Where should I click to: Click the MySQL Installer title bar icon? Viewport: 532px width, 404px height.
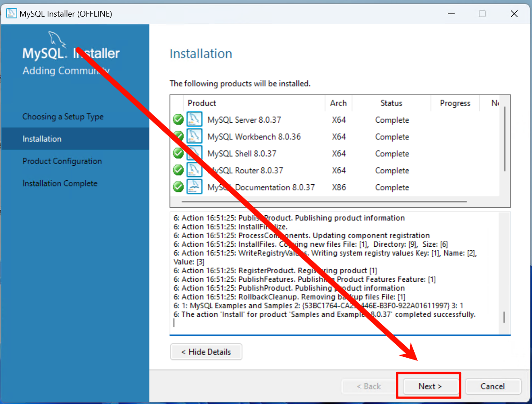click(x=12, y=13)
